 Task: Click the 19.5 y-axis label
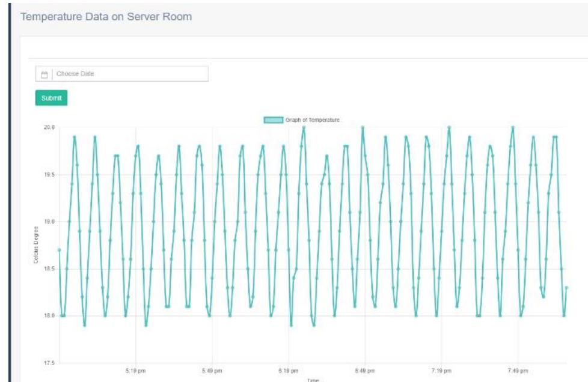[49, 175]
